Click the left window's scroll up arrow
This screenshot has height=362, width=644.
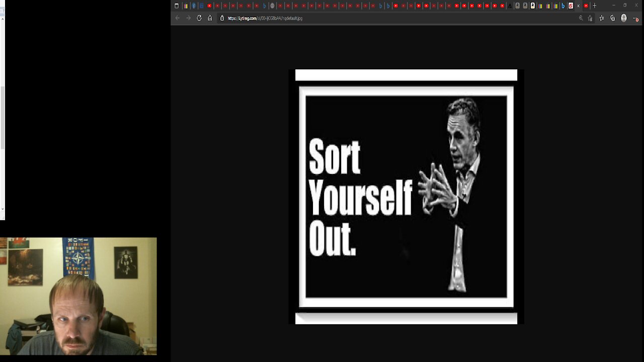[3, 19]
